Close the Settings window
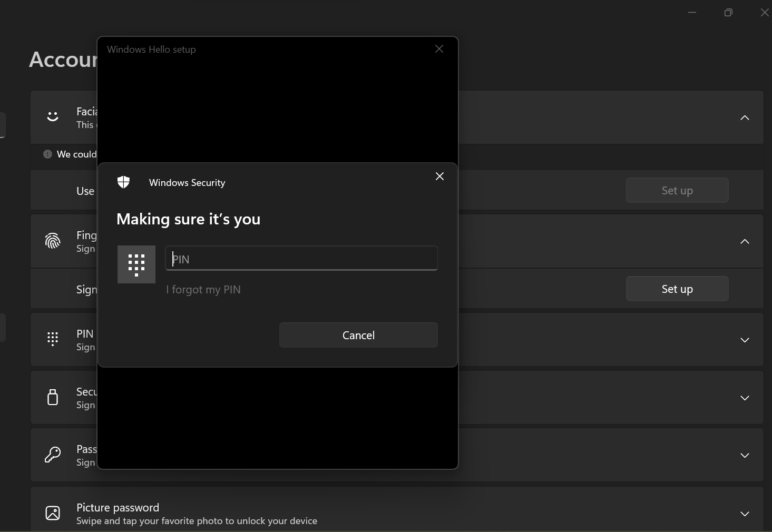772x532 pixels. [x=765, y=12]
